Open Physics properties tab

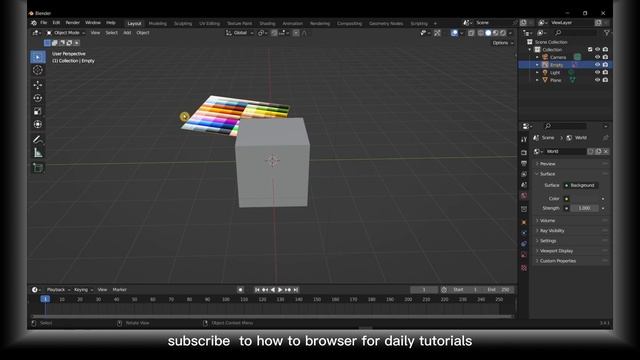[524, 233]
